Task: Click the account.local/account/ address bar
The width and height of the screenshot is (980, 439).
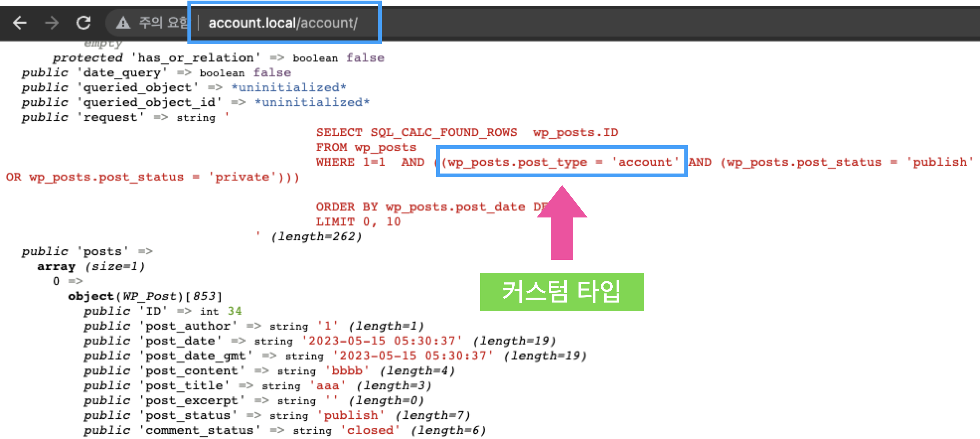Action: 283,23
